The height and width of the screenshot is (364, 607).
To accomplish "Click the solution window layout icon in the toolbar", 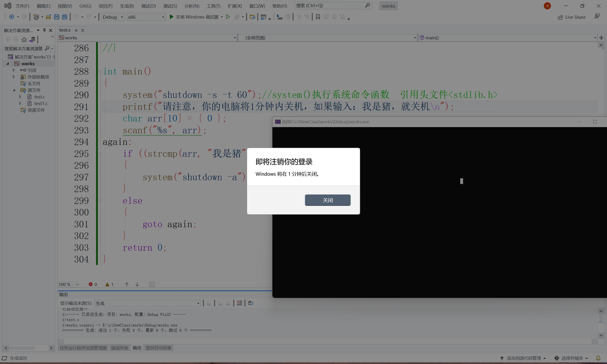I will click(x=263, y=17).
